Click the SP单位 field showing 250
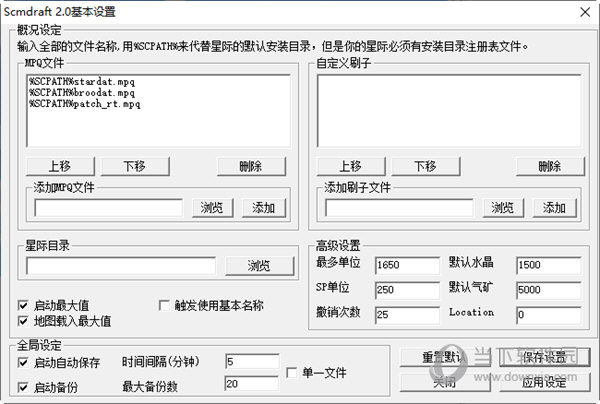The width and height of the screenshot is (600, 404). click(x=407, y=290)
